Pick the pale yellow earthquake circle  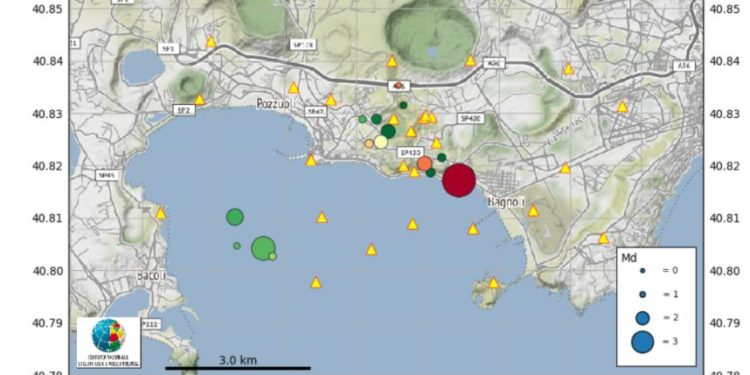coord(381,142)
